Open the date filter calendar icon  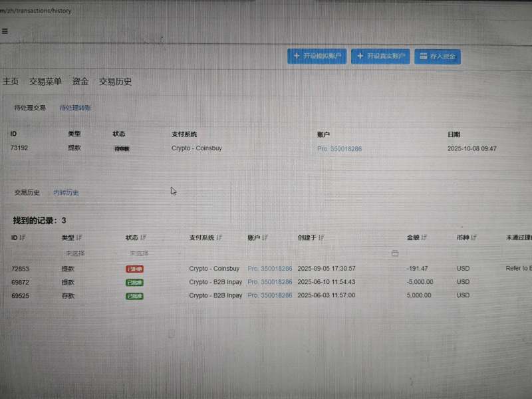(395, 253)
